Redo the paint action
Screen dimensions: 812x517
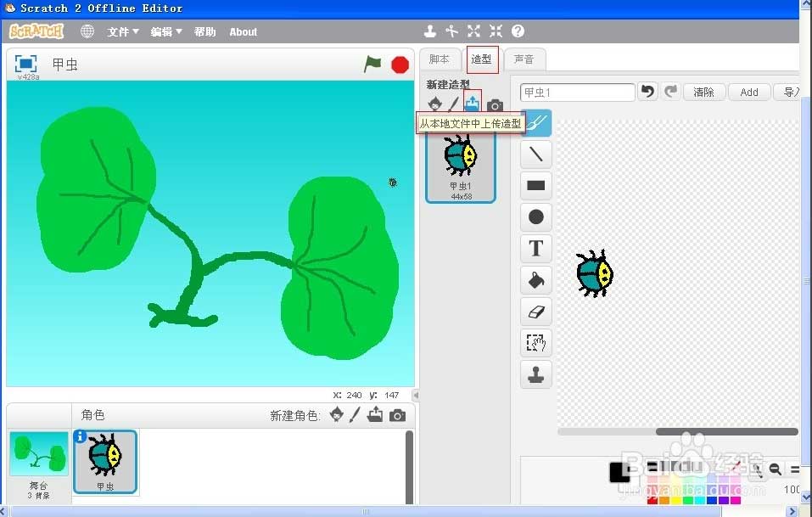(670, 92)
